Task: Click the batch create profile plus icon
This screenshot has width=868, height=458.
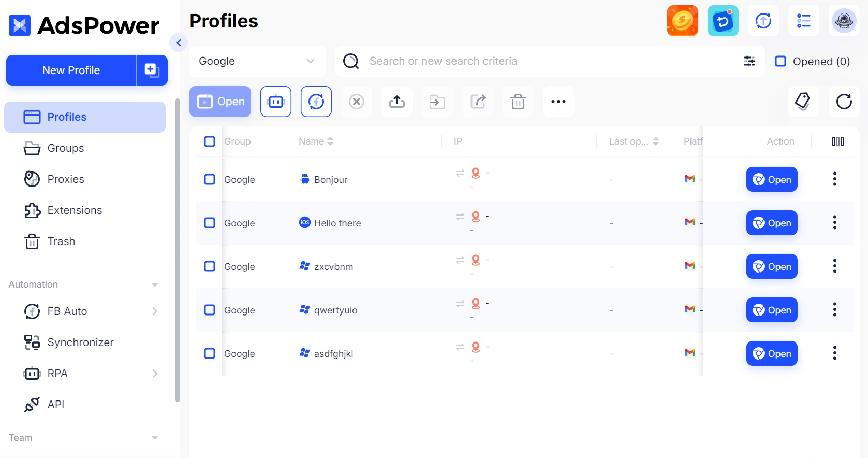Action: (x=152, y=70)
